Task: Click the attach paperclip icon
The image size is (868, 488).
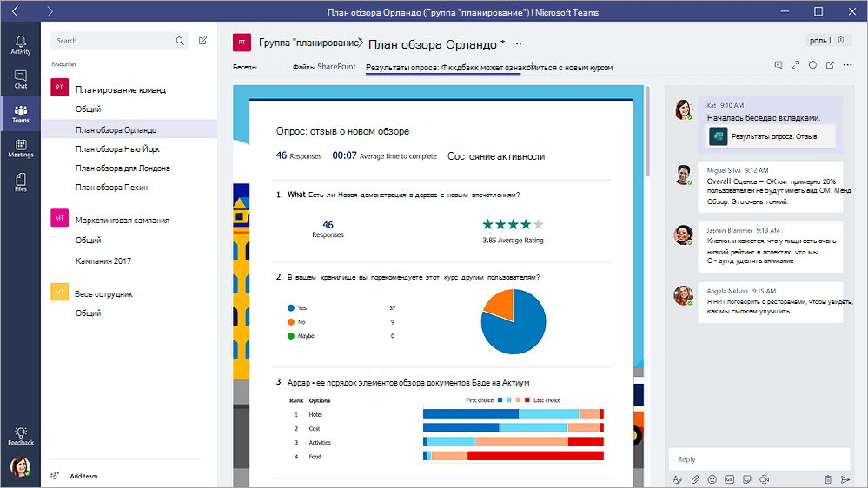Action: click(695, 479)
